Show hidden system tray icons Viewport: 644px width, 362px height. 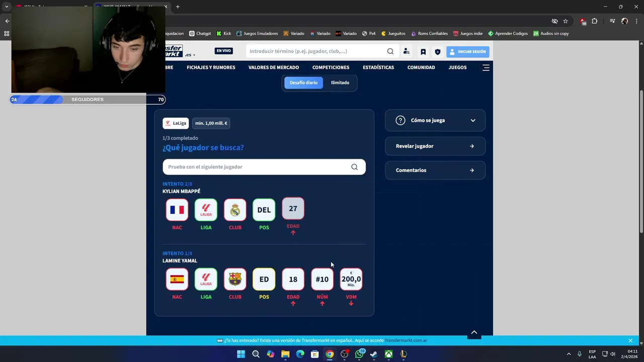click(569, 354)
